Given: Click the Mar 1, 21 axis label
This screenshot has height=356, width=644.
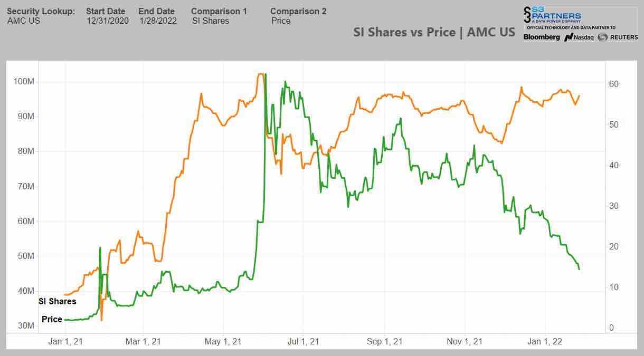Looking at the screenshot, I should click(x=143, y=342).
